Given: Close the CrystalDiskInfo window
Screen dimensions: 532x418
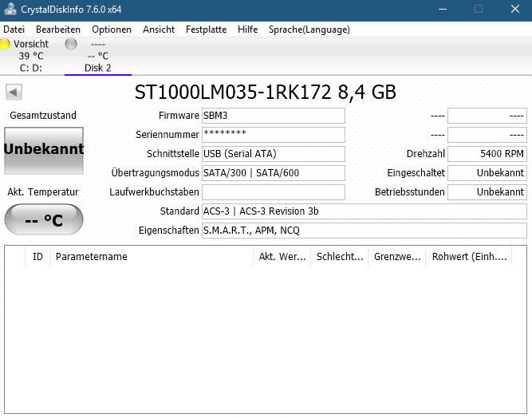Looking at the screenshot, I should pyautogui.click(x=515, y=9).
